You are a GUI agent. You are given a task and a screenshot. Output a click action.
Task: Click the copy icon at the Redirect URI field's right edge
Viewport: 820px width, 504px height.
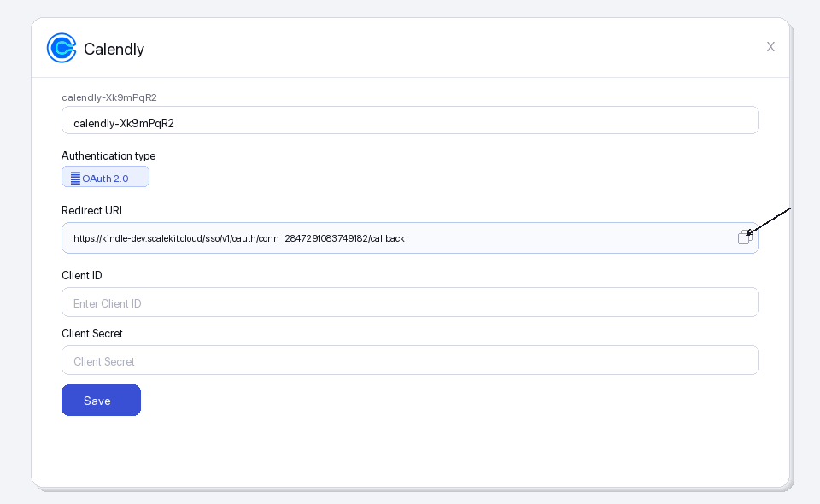(x=743, y=238)
